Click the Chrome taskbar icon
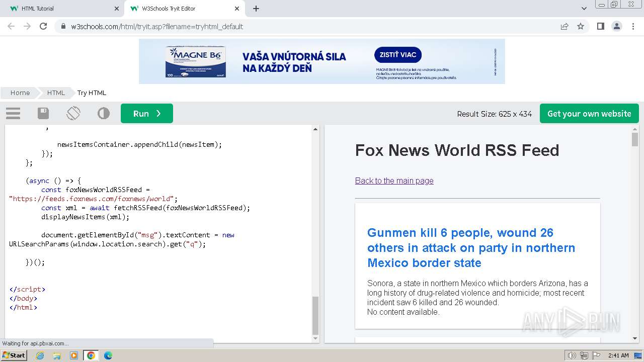 (x=91, y=355)
